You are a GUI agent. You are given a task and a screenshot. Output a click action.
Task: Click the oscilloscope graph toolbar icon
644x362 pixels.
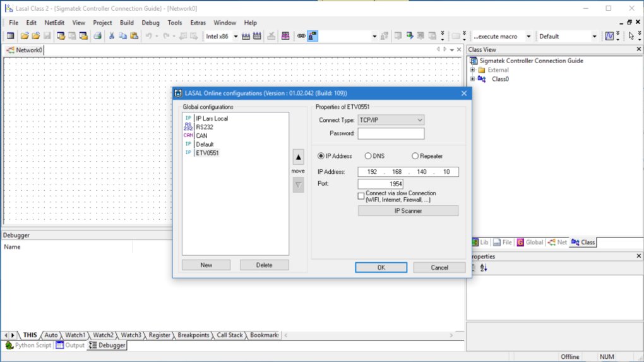(609, 36)
